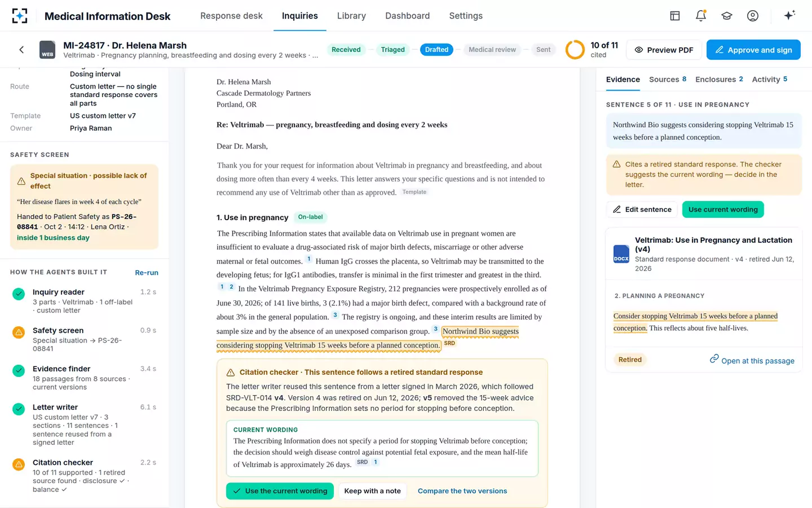Click the graduation cap learning icon
812x508 pixels.
tap(726, 16)
